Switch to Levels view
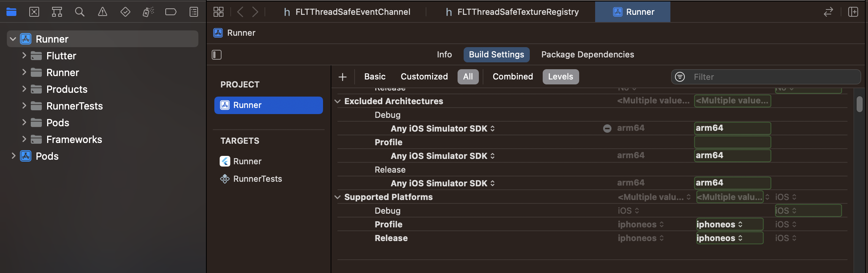Screen dimensions: 868x273 coord(561,77)
